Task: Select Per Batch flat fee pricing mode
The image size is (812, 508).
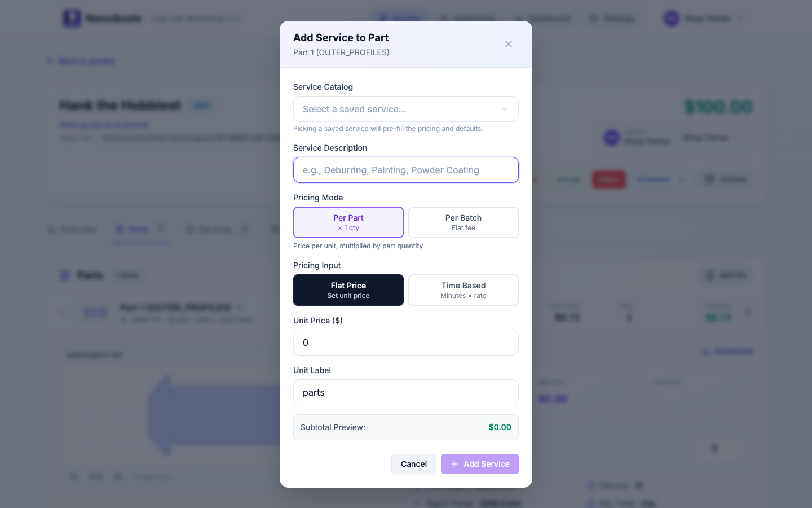Action: point(463,222)
